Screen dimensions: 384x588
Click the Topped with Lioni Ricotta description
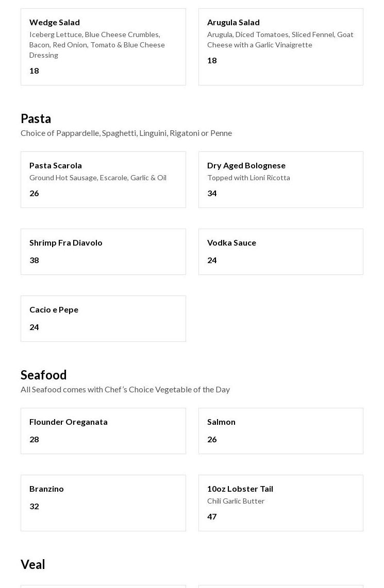coord(248,178)
